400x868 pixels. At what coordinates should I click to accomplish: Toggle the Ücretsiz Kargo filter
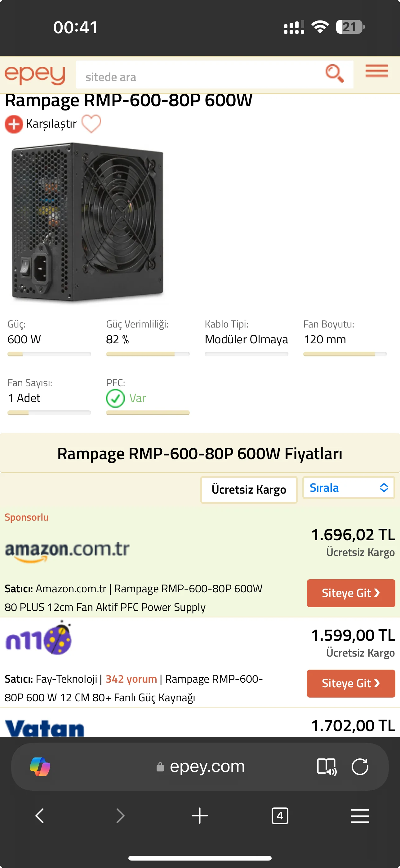tap(248, 489)
